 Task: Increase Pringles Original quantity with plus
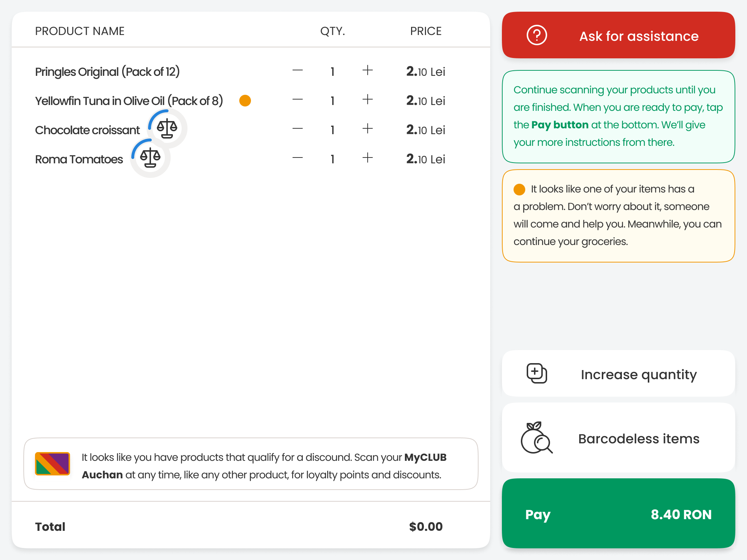[x=368, y=70]
